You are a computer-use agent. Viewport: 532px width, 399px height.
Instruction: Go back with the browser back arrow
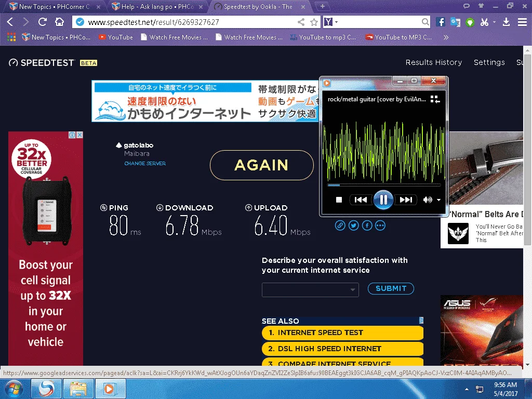point(10,22)
